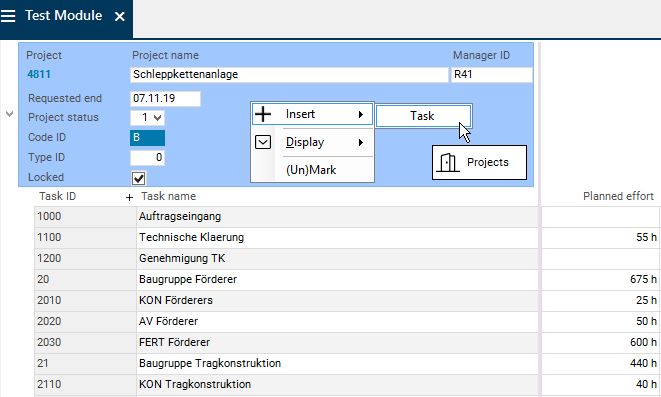Open the hamburger menu icon
This screenshot has height=397, width=661.
[8, 16]
